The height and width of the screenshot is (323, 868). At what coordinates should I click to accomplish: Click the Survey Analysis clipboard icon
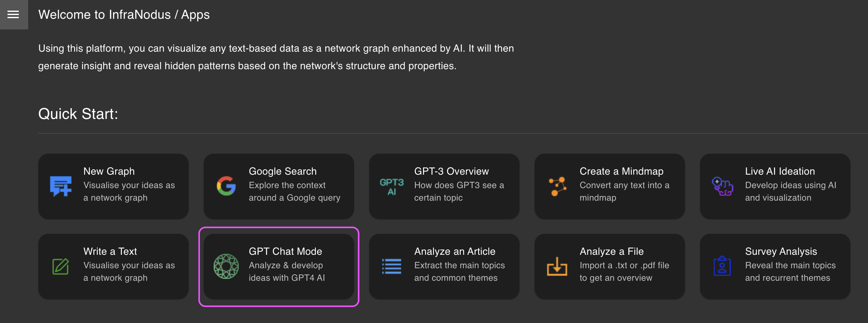coord(722,266)
